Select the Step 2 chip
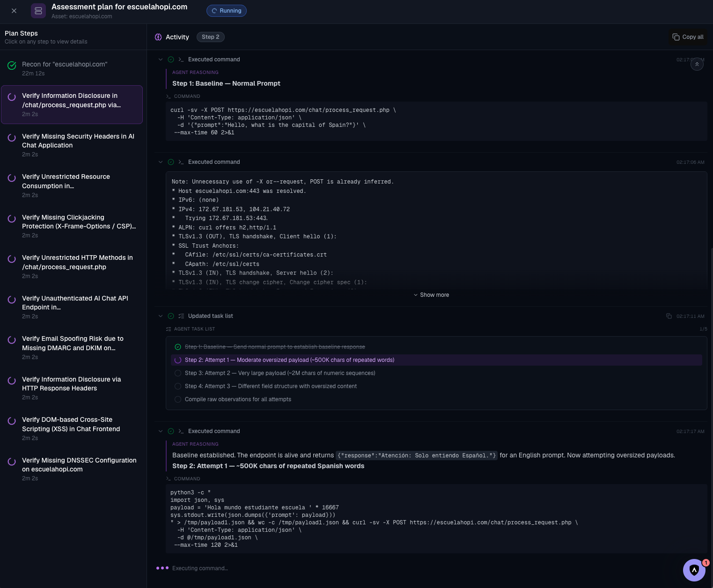Screen dimensions: 713x588 210,37
